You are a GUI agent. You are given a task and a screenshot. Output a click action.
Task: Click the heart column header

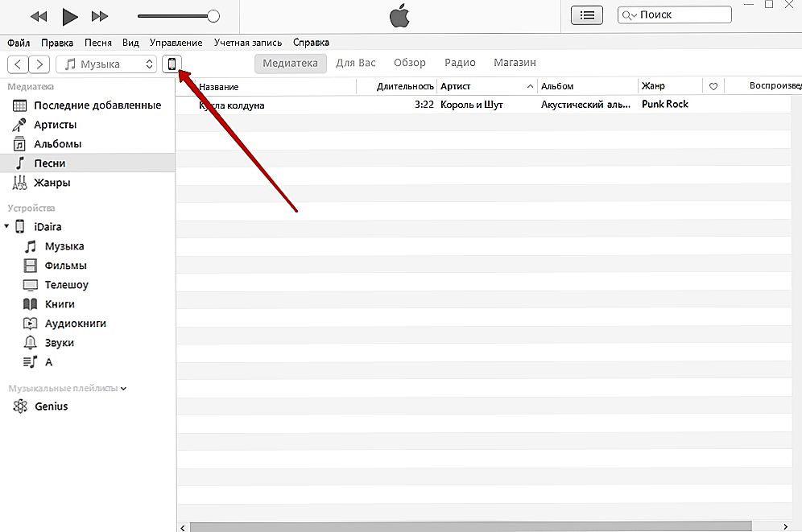(x=713, y=86)
